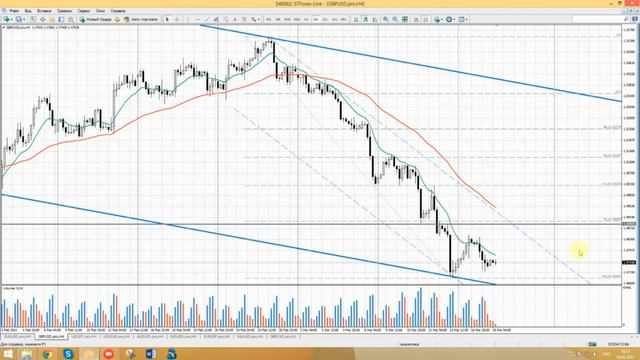The height and width of the screenshot is (360, 640).
Task: Select the Horizontal Line tool
Action: (x=198, y=19)
